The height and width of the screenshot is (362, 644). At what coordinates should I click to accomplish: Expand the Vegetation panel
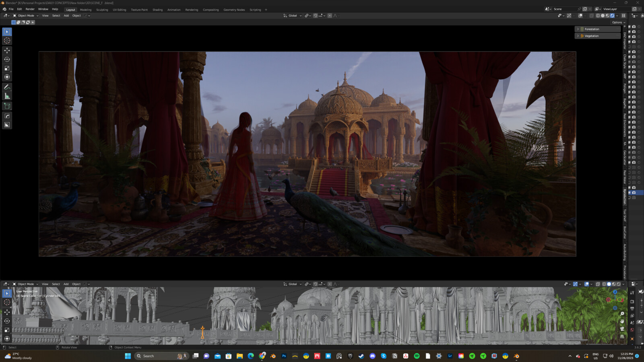(598, 36)
